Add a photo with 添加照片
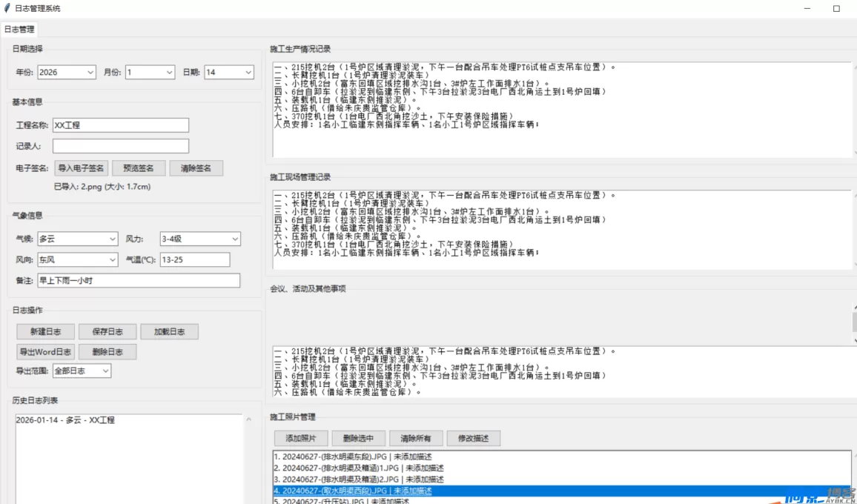The height and width of the screenshot is (504, 857). coord(302,438)
